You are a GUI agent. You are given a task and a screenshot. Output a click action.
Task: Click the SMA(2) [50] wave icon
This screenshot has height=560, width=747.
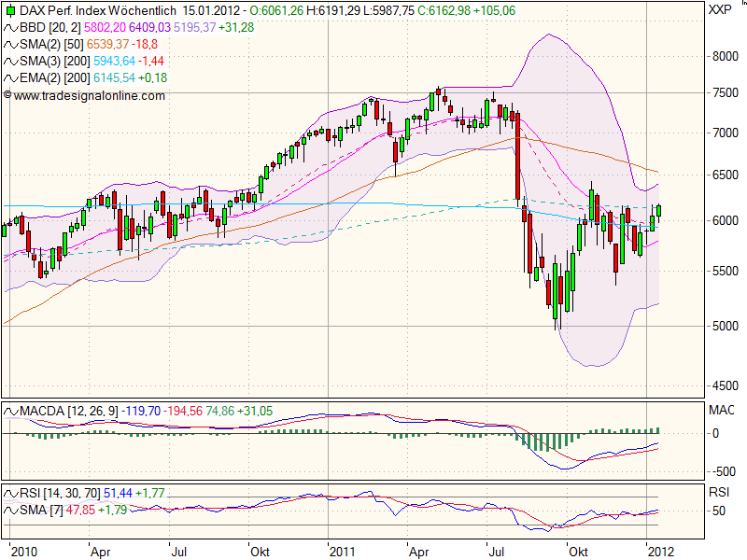[x=10, y=44]
